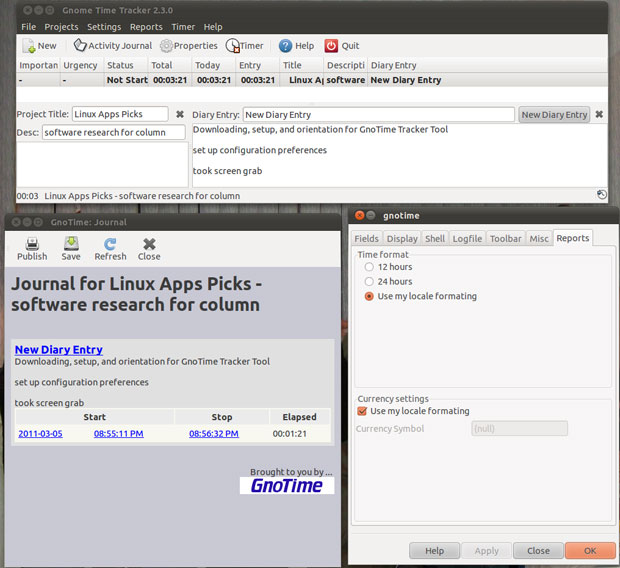Sort by the Total column header

(x=170, y=65)
